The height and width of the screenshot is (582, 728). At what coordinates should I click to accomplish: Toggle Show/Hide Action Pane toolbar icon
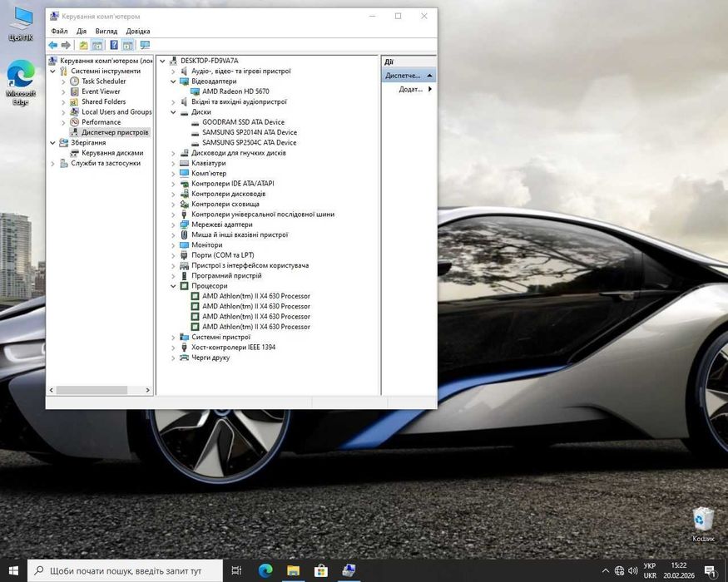click(127, 45)
